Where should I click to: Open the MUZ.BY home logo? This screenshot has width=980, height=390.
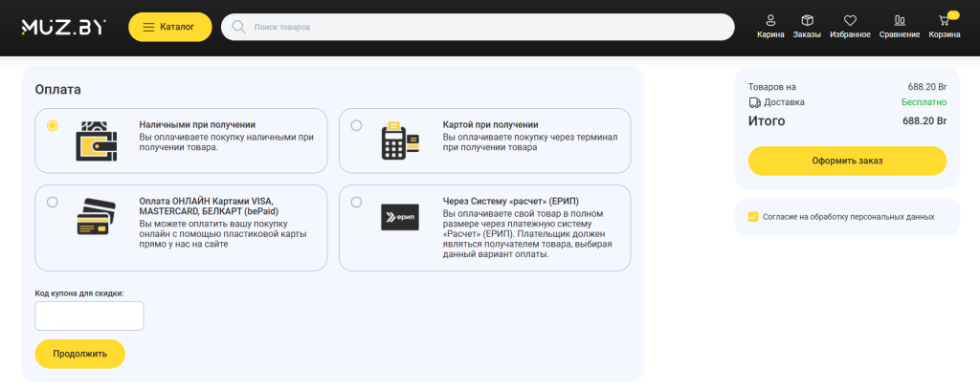(x=64, y=27)
